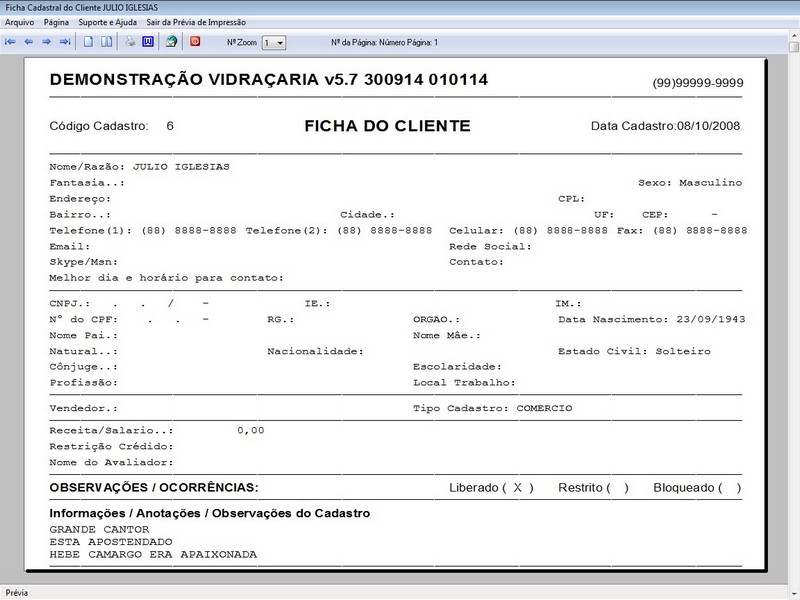Click the printer icon to print the ficha
The width and height of the screenshot is (800, 600).
129,41
